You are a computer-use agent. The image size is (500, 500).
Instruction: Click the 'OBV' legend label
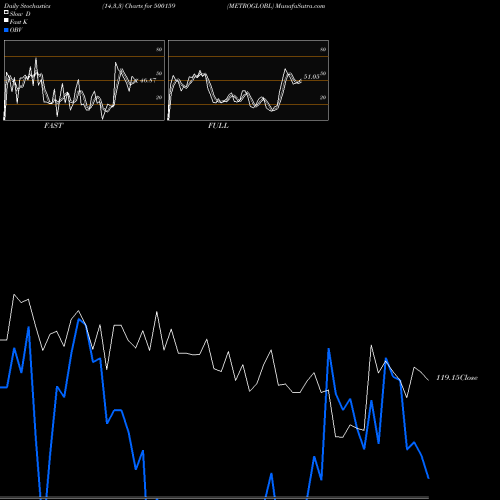point(16,30)
